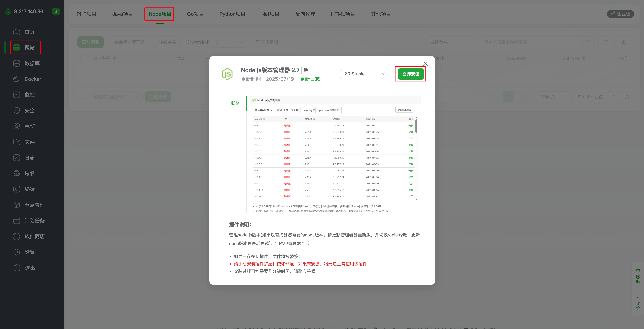Open the settings gear near pagination

(624, 42)
